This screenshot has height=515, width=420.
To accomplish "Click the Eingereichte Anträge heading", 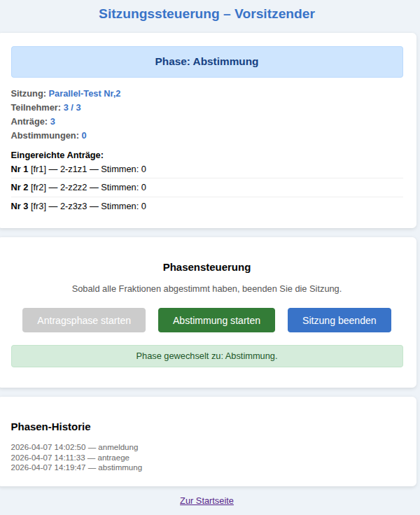I will (x=57, y=155).
